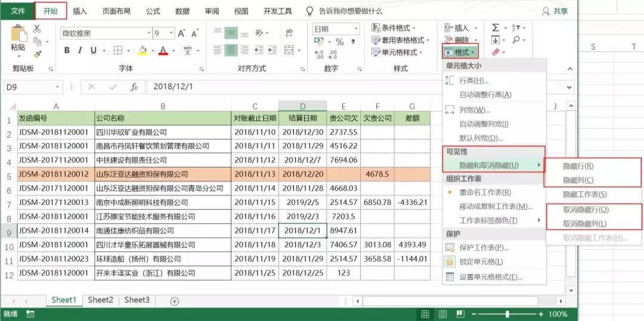Screen dimensions: 644x321
Task: Click the clear eraser icon
Action: [x=496, y=52]
